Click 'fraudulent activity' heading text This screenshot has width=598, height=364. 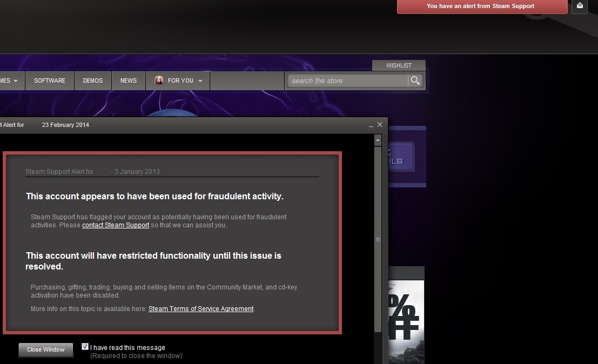tap(245, 196)
